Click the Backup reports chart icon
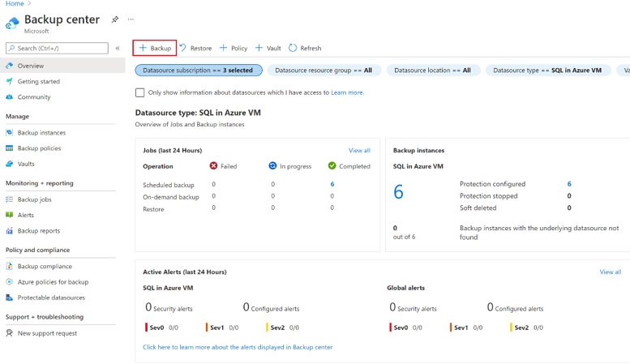The image size is (630, 364). point(9,230)
